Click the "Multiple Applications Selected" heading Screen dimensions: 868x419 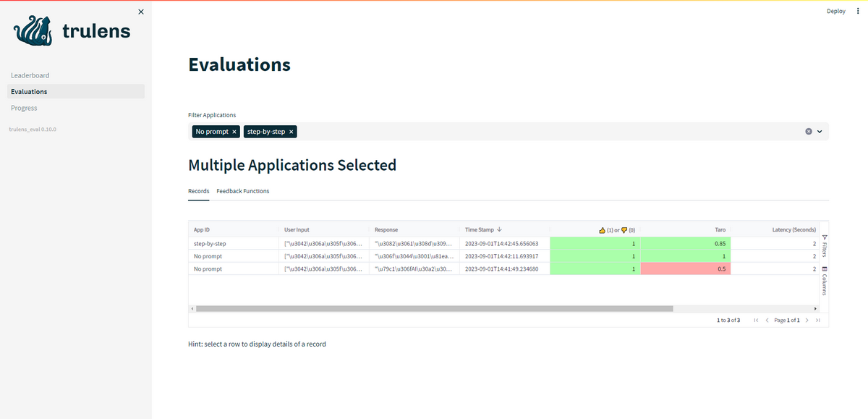292,165
